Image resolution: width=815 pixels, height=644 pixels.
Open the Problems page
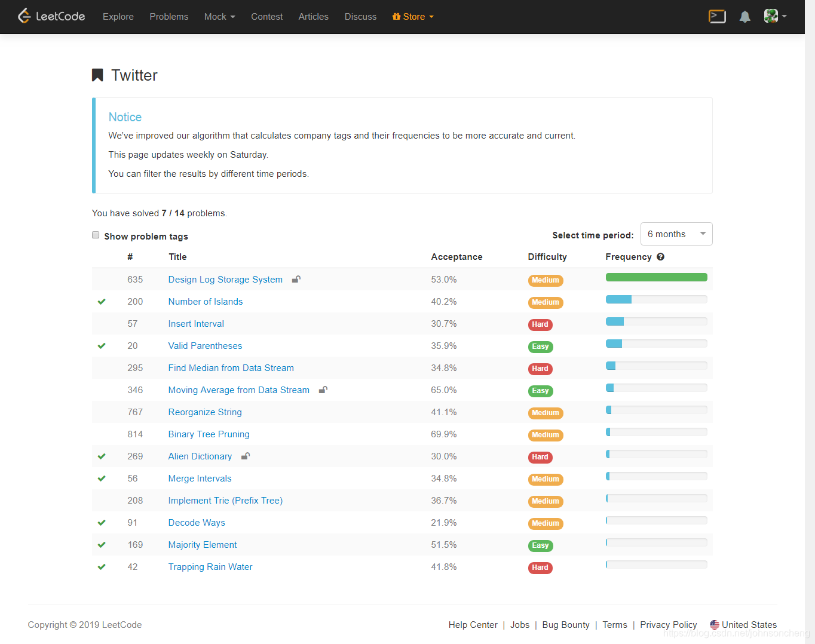tap(169, 17)
